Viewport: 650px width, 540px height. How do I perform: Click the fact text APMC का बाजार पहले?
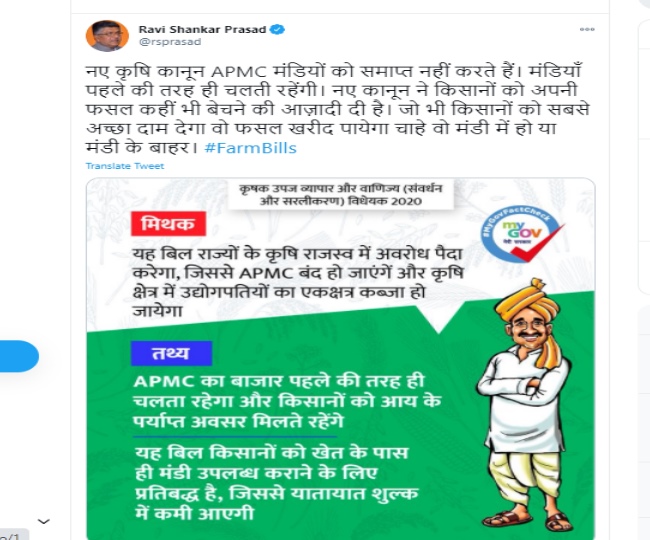tap(287, 401)
